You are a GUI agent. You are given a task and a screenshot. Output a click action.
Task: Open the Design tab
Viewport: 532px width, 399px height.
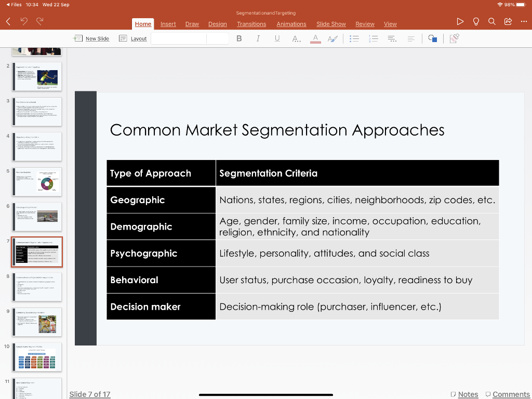(218, 24)
